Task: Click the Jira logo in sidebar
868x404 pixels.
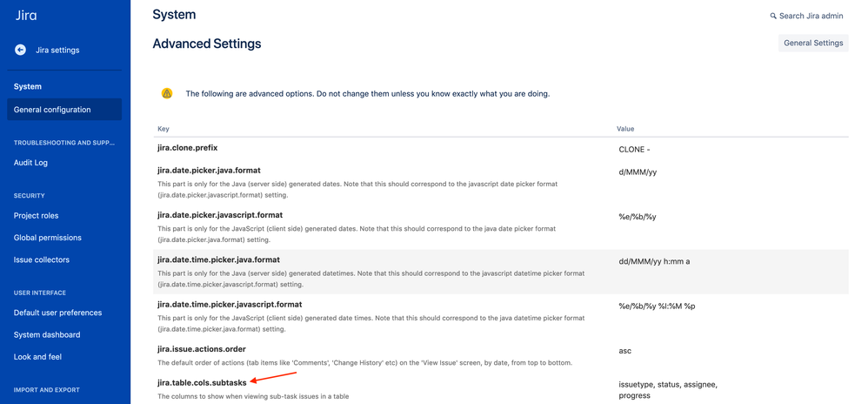Action: pos(26,15)
